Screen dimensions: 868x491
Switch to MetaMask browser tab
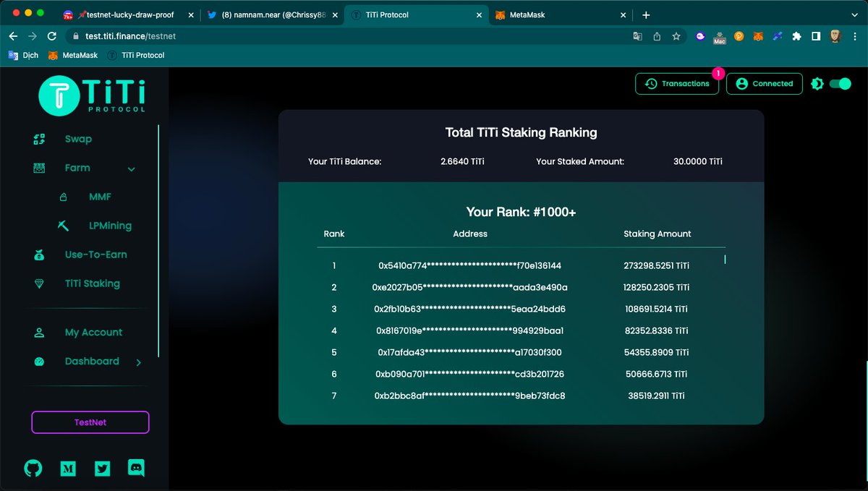tap(561, 14)
